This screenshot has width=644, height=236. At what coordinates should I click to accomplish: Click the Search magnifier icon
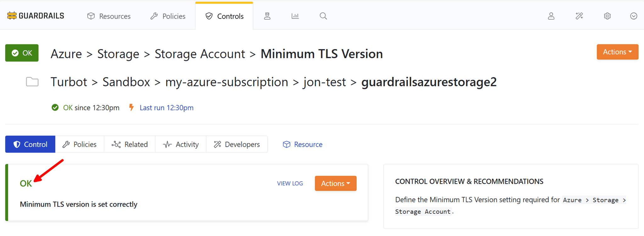coord(323,16)
